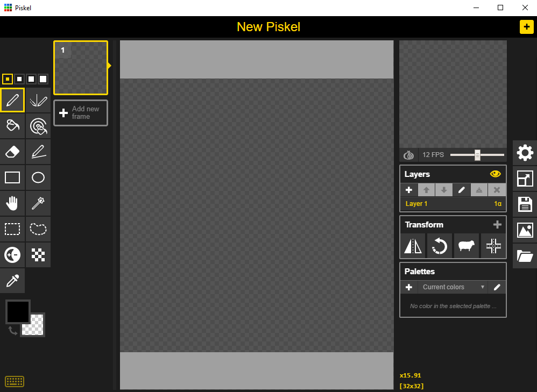Click the Rotate counter-clockwise transform icon
This screenshot has height=392, width=537.
click(x=440, y=246)
